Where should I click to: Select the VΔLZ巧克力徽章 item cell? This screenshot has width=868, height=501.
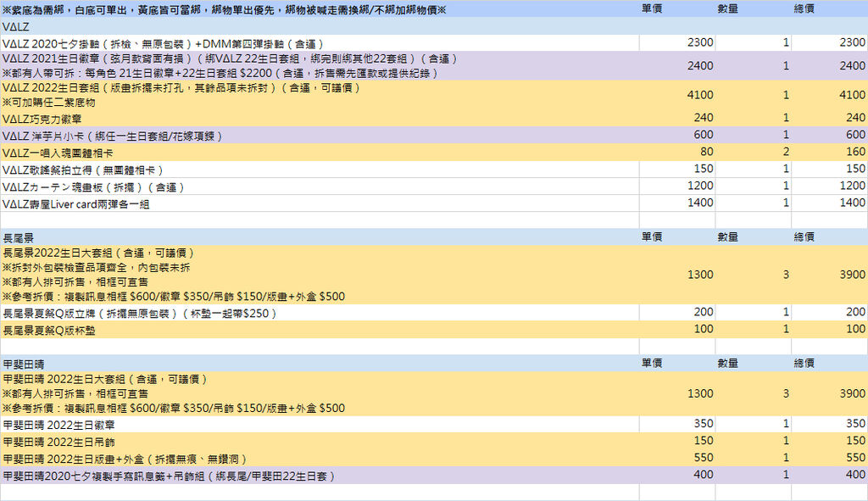(320, 118)
